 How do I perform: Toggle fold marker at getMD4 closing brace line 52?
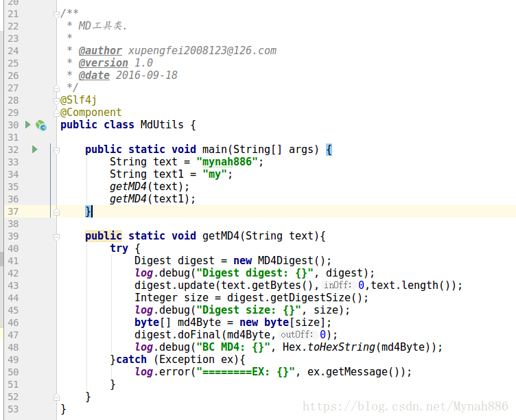(x=56, y=397)
